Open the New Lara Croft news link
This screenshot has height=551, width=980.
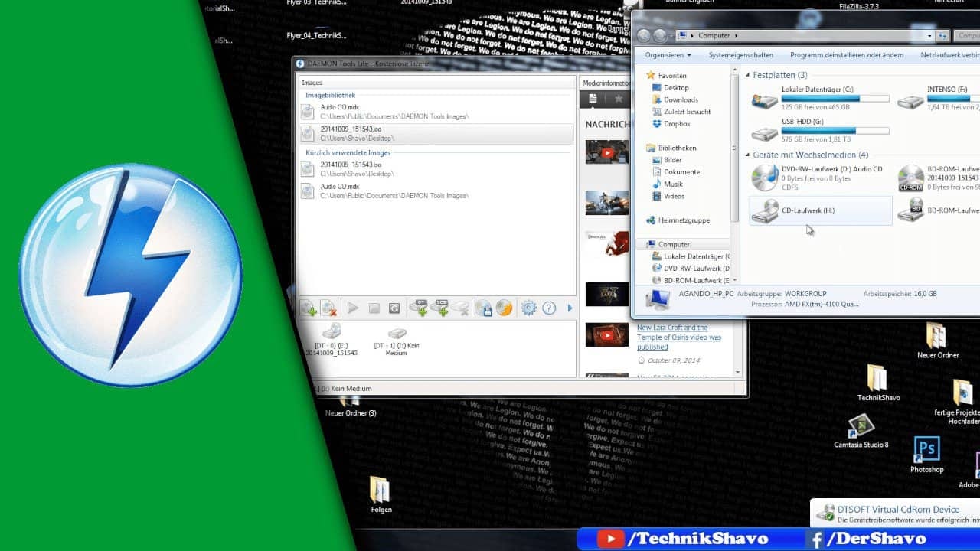click(679, 337)
